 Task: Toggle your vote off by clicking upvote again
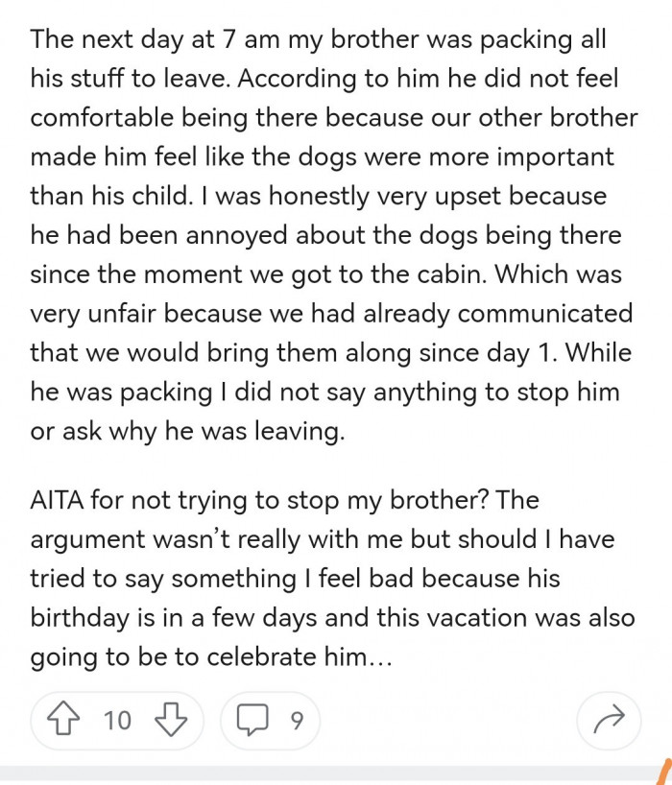point(62,721)
